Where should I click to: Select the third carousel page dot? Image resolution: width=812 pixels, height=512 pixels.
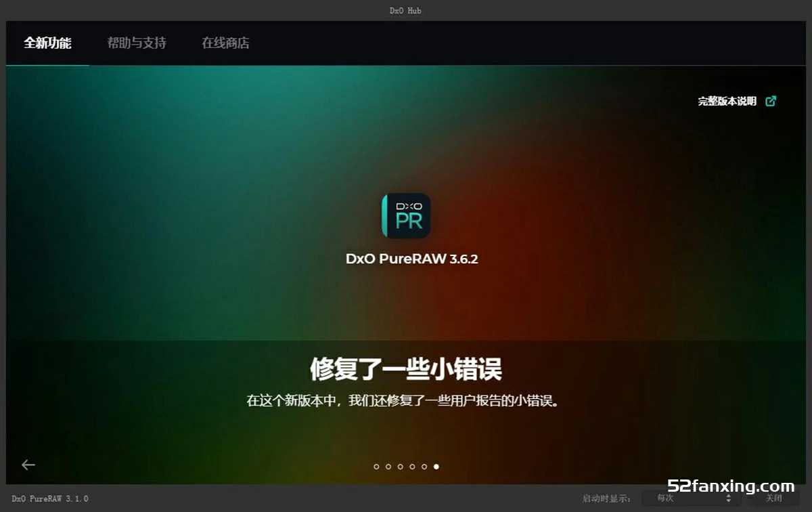point(401,467)
